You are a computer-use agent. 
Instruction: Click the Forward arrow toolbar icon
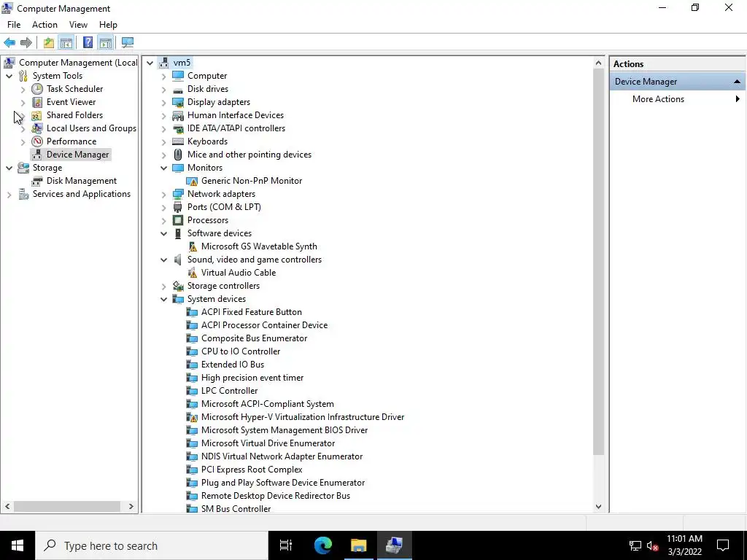coord(26,42)
